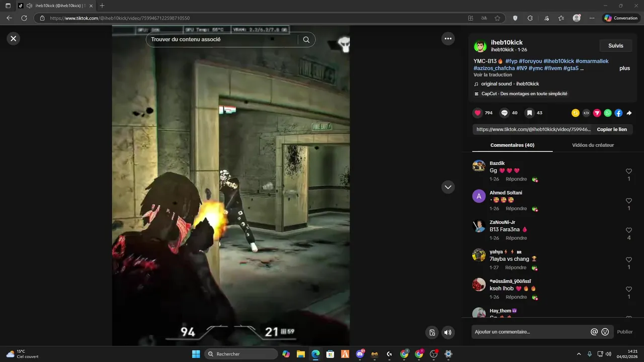The width and height of the screenshot is (644, 362).
Task: Expand description with plus
Action: (624, 68)
